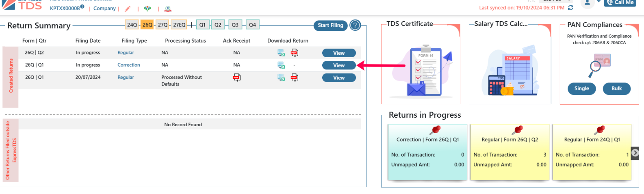This screenshot has width=644, height=194.
Task: Download Excel return for 26Q Q2 Regular row
Action: [x=281, y=53]
